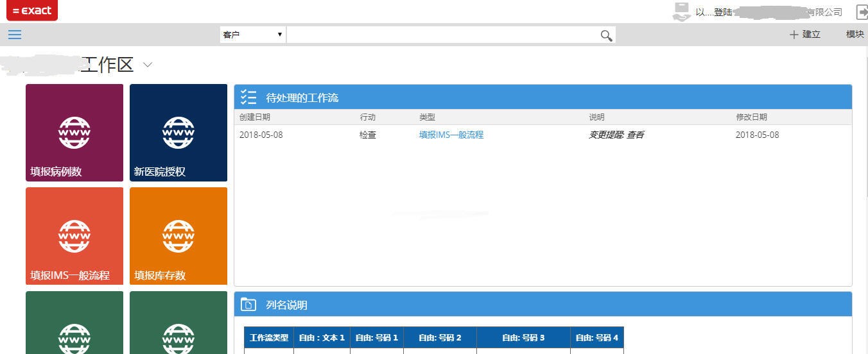Click the Exact logo
Image resolution: width=868 pixels, height=354 pixels.
pos(31,10)
